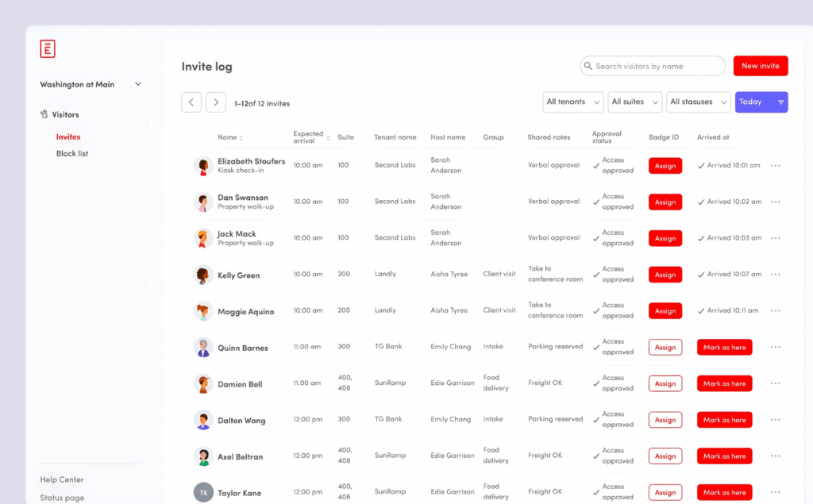Select Invites in the sidebar
813x504 pixels.
tap(68, 137)
